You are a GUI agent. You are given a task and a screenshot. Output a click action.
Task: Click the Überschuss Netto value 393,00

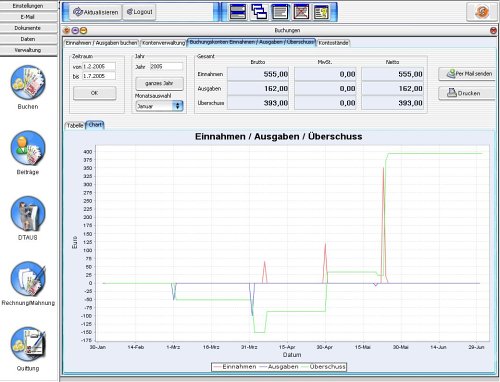pos(393,103)
